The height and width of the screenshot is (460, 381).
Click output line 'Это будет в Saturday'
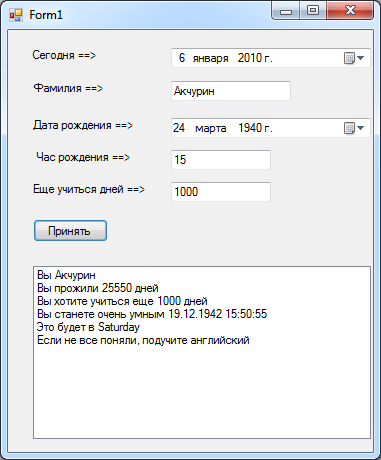[x=88, y=327]
